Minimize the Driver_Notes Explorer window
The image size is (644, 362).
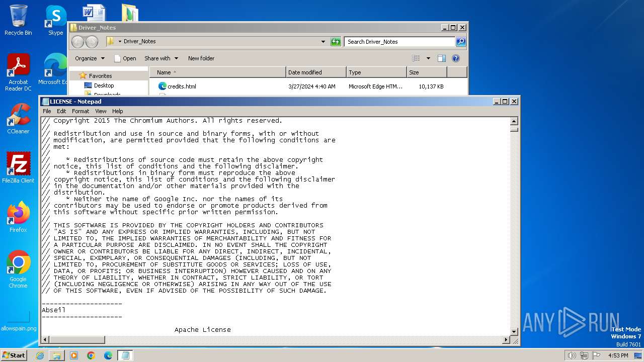tap(445, 28)
